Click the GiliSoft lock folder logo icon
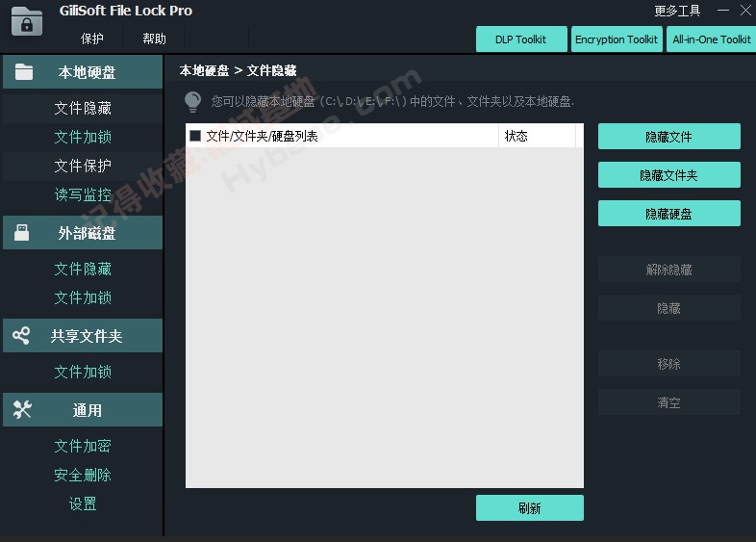Image resolution: width=756 pixels, height=542 pixels. point(27,21)
